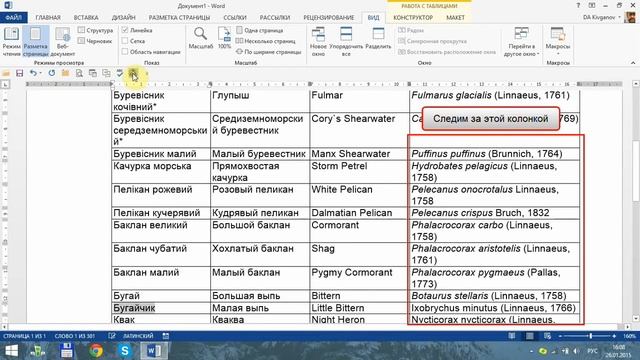Open the table КОНСТРУКТОР tab
This screenshot has width=640, height=360.
pyautogui.click(x=413, y=18)
